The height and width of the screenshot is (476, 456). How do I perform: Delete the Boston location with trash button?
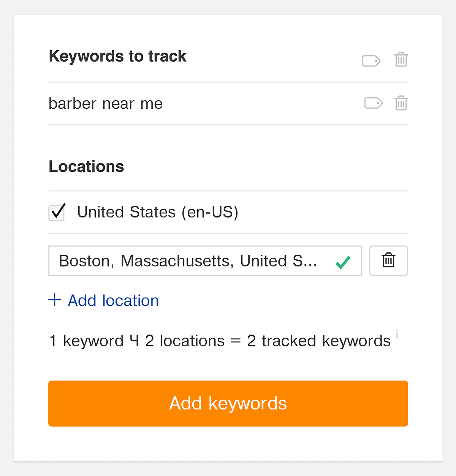[388, 261]
